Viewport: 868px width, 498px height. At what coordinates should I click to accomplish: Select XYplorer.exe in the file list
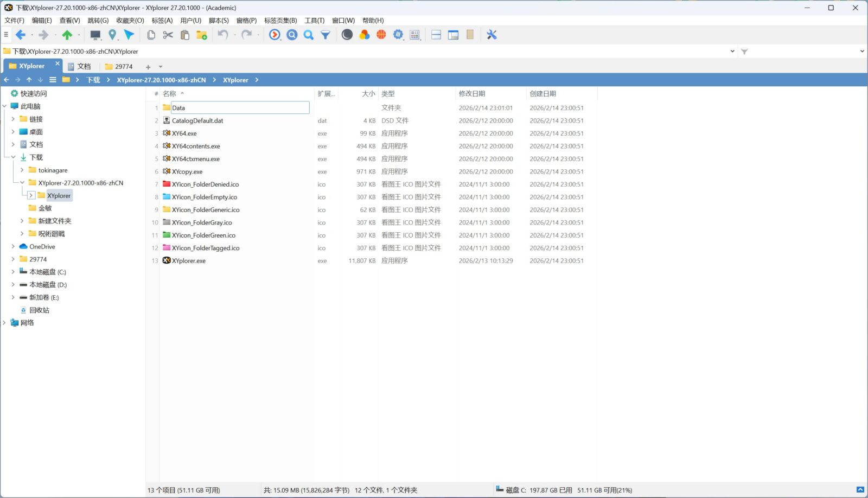click(189, 261)
